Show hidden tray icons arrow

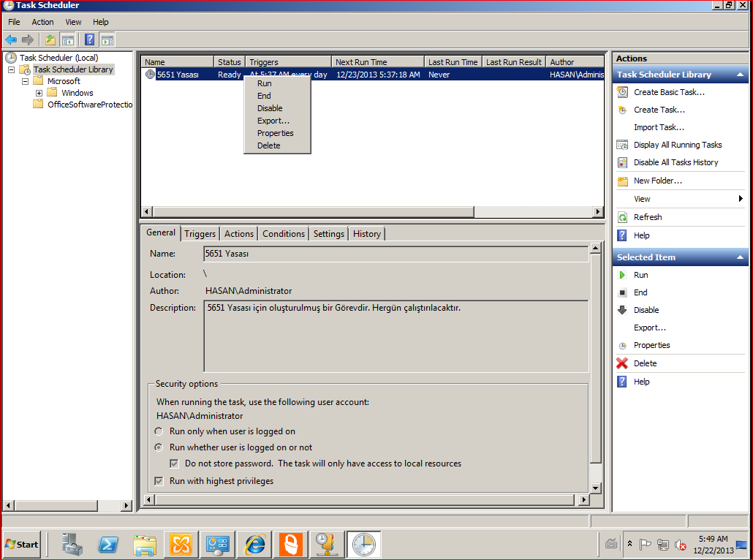[x=629, y=544]
